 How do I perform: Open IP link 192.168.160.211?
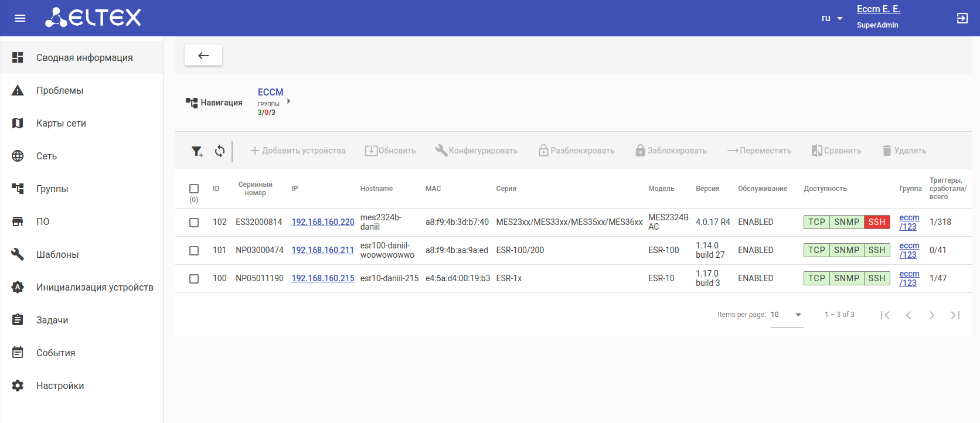[x=323, y=250]
